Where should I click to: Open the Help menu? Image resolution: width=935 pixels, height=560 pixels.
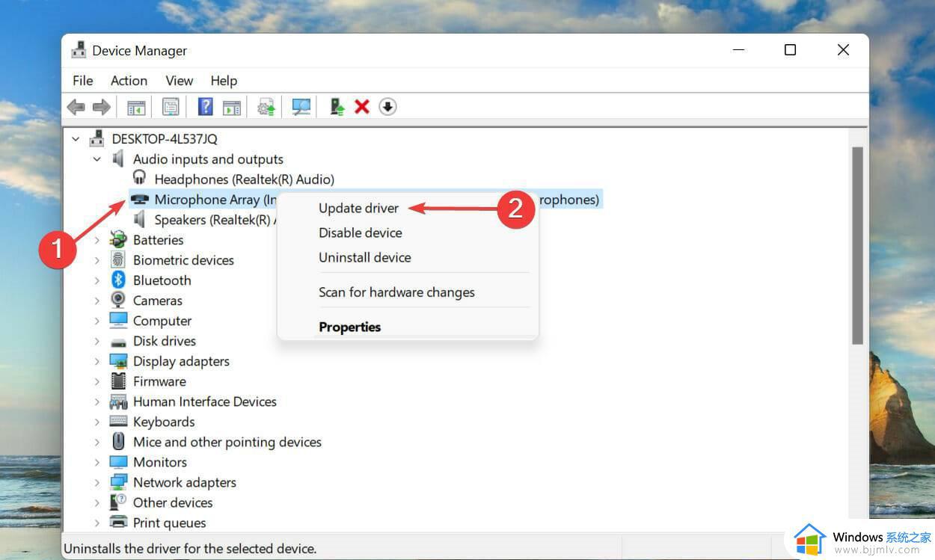[x=224, y=80]
